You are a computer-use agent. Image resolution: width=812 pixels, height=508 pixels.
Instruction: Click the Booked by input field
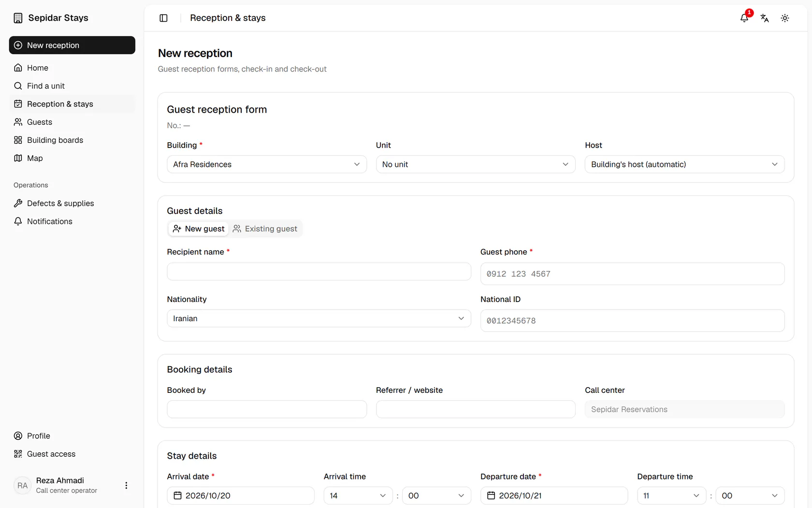pyautogui.click(x=267, y=409)
